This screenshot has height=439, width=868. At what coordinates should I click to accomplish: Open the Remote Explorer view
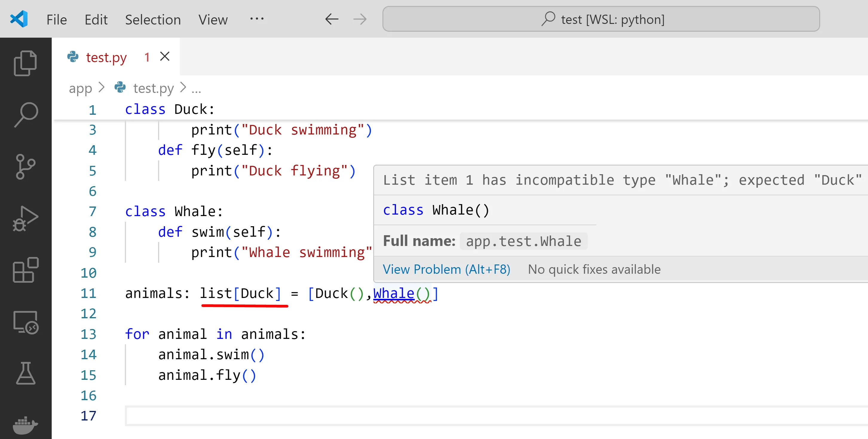pyautogui.click(x=25, y=322)
